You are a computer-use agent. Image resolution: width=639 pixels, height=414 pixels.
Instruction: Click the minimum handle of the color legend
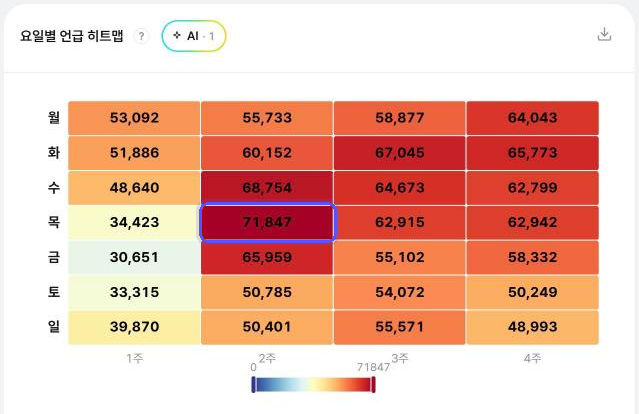click(253, 385)
